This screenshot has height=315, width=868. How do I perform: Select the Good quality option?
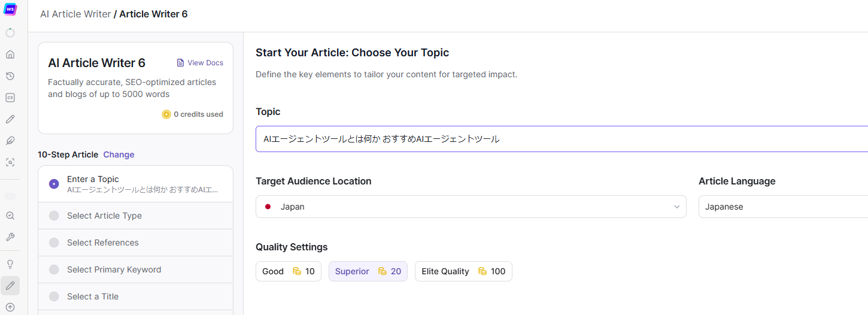(288, 271)
